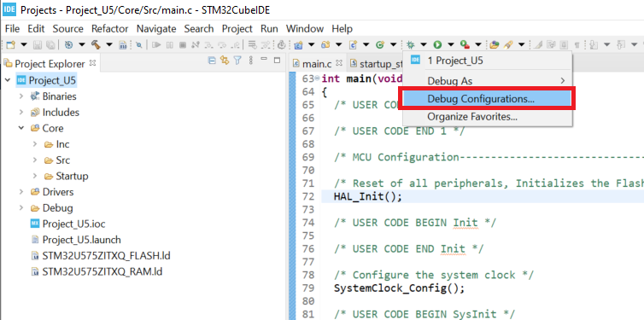Click the New C source file icon
This screenshot has height=320, width=644.
tap(353, 44)
